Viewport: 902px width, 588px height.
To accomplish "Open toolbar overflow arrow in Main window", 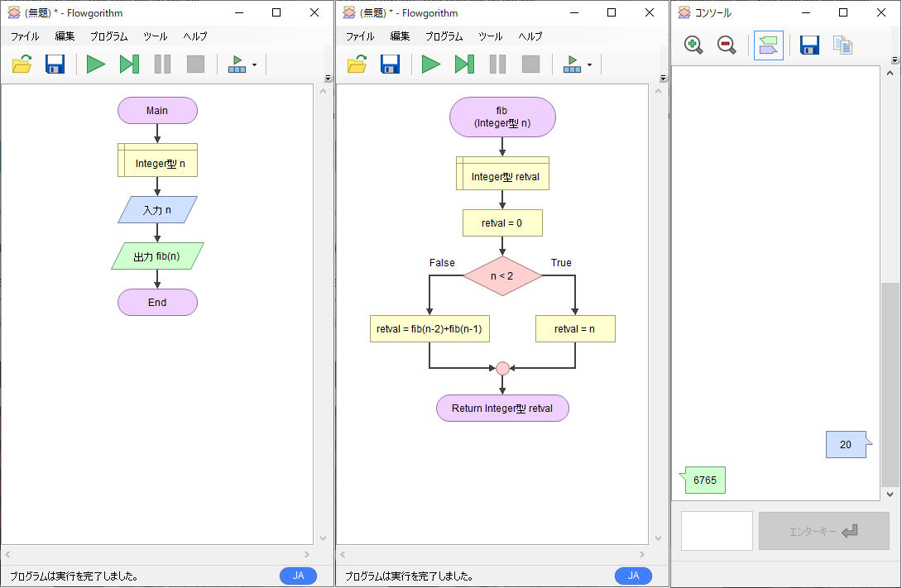I will pyautogui.click(x=328, y=79).
